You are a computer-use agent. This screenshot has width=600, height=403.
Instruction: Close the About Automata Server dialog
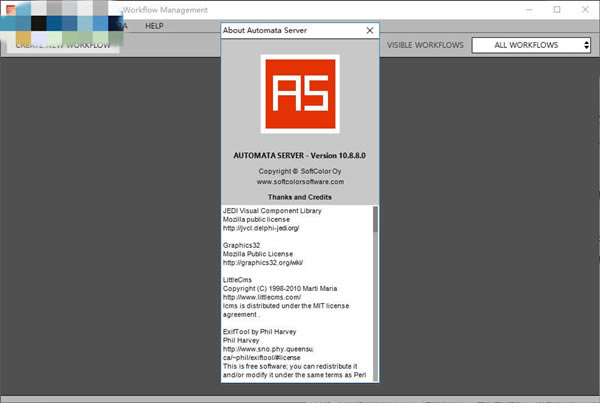coord(370,30)
